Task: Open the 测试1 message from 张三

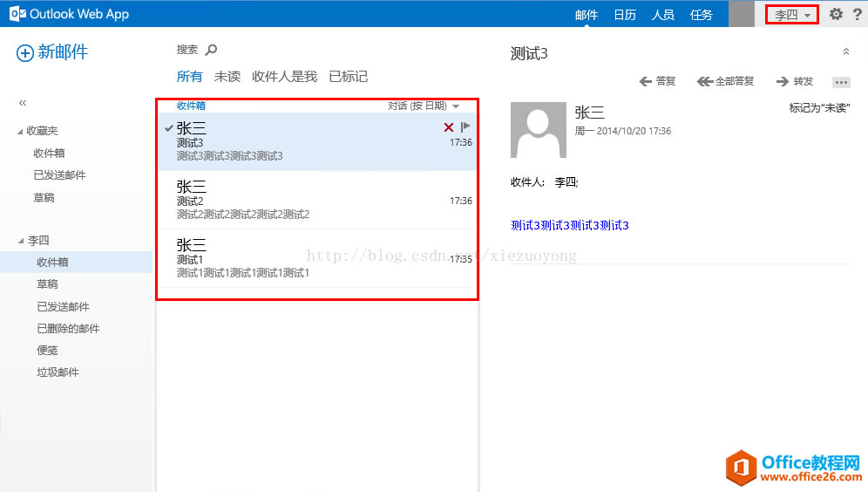Action: 318,259
